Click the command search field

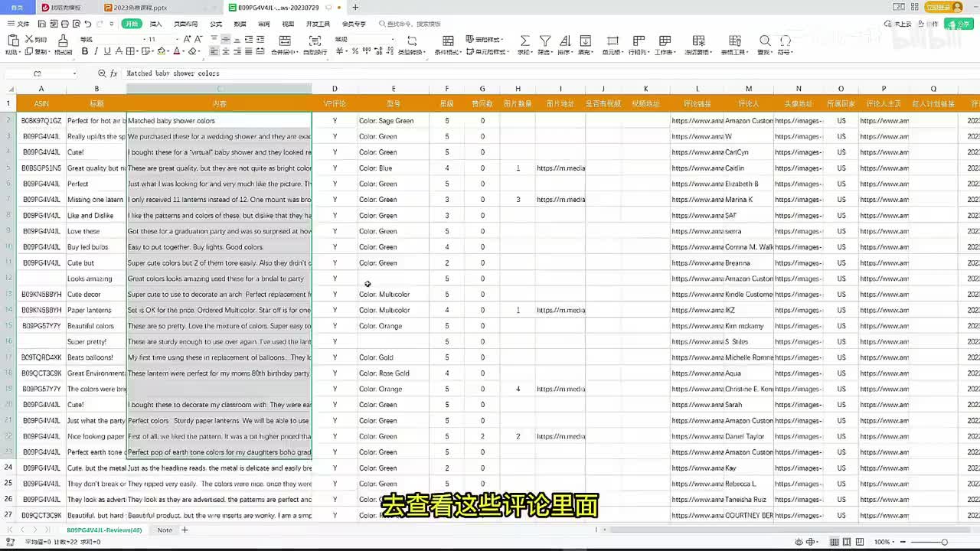pyautogui.click(x=413, y=24)
